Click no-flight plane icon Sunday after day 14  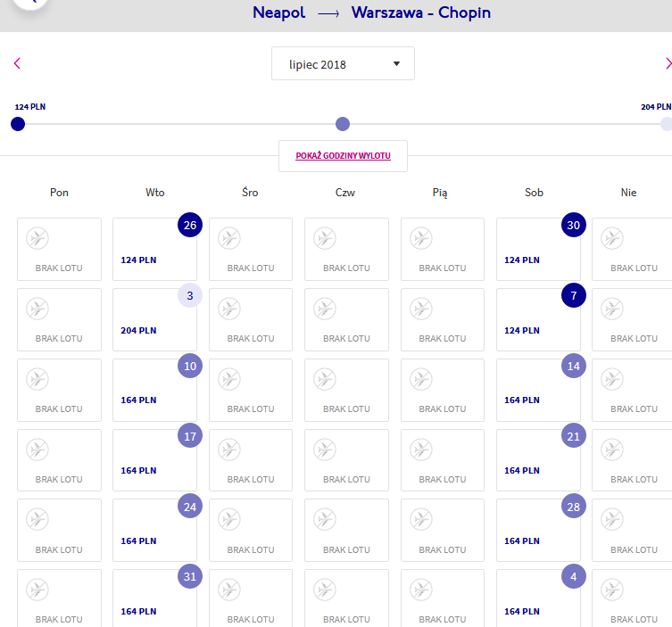point(612,379)
